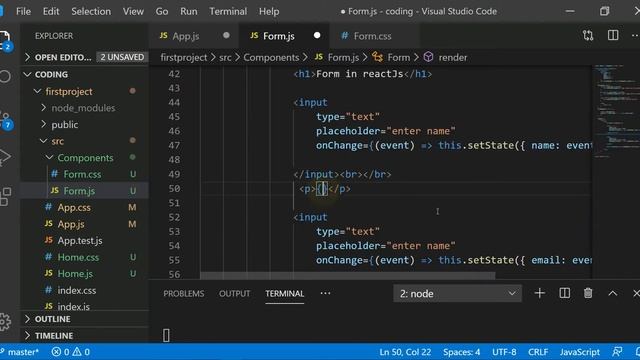Split the editor to the right

click(x=613, y=36)
